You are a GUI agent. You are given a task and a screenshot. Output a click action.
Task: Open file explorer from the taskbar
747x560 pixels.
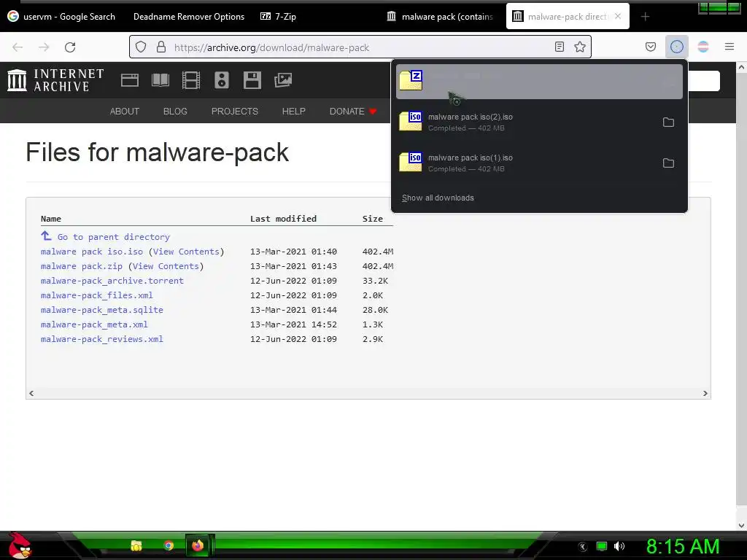click(136, 545)
